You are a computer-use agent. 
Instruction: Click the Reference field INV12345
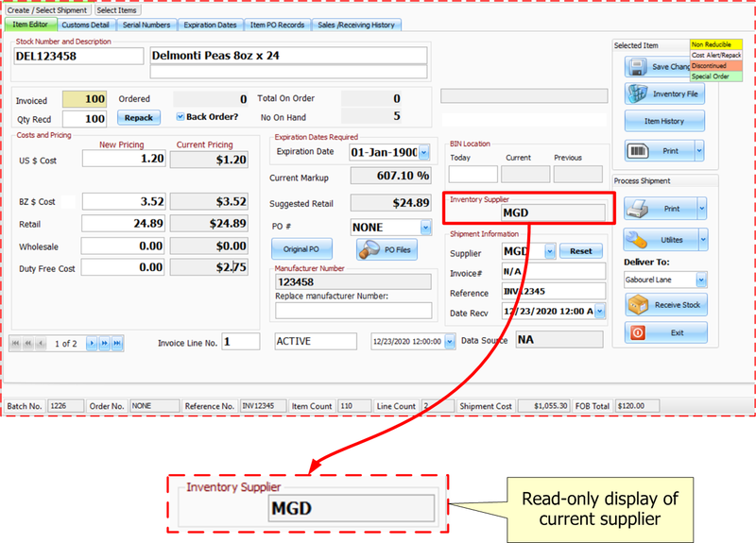(x=554, y=291)
